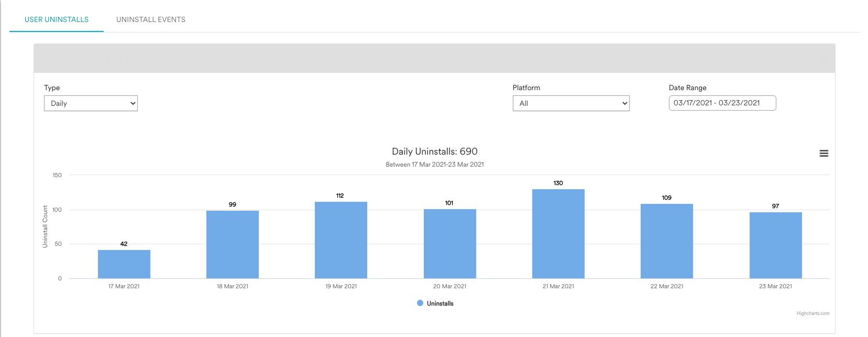Open the Platform dropdown set to All
Viewport: 868px width, 337px height.
click(x=571, y=103)
